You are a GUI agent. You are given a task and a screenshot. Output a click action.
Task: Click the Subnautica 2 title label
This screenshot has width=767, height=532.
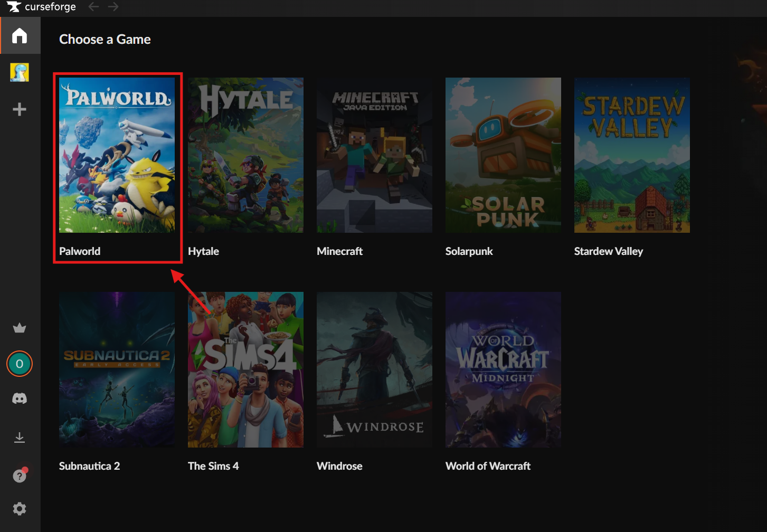(x=89, y=466)
